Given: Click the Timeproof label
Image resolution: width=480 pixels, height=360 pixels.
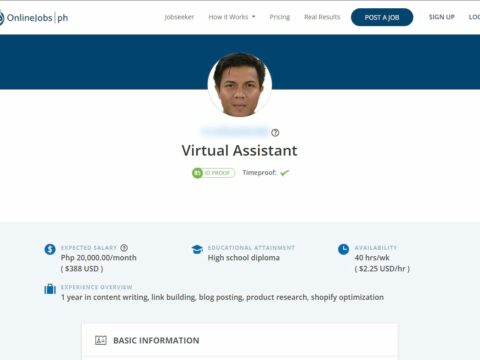Looking at the screenshot, I should (259, 173).
